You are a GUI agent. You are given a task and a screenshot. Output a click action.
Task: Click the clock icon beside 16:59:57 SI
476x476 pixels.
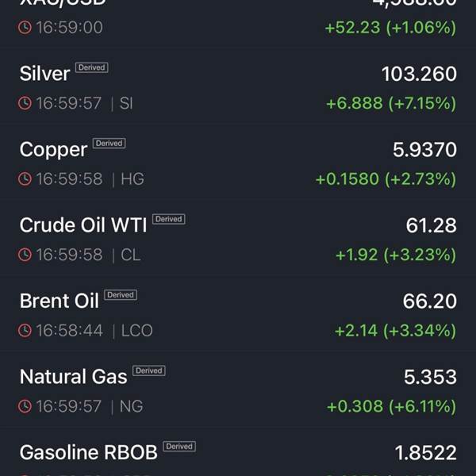[x=25, y=103]
